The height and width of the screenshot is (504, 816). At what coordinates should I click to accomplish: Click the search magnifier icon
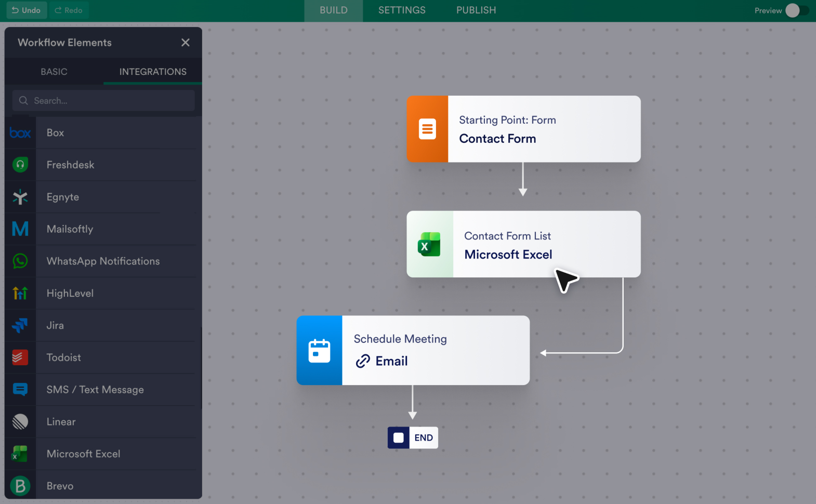[x=23, y=100]
